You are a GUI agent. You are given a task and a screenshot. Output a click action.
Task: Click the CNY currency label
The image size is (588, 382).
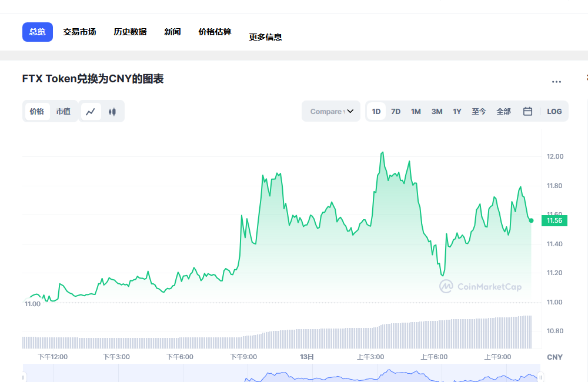click(x=554, y=357)
